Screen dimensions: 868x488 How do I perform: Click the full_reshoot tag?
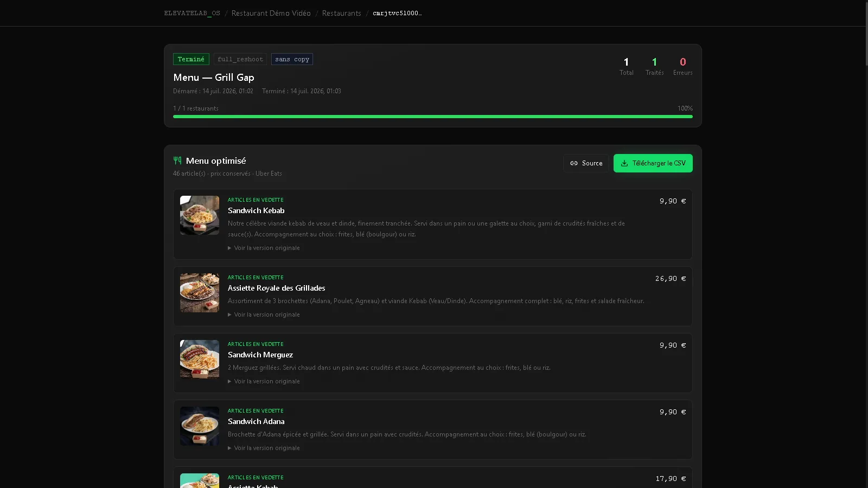[x=240, y=59]
